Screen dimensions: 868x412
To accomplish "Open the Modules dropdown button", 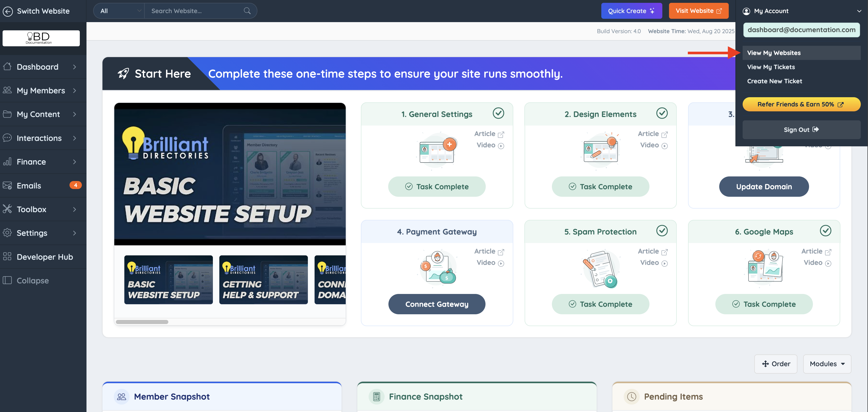I will [827, 364].
